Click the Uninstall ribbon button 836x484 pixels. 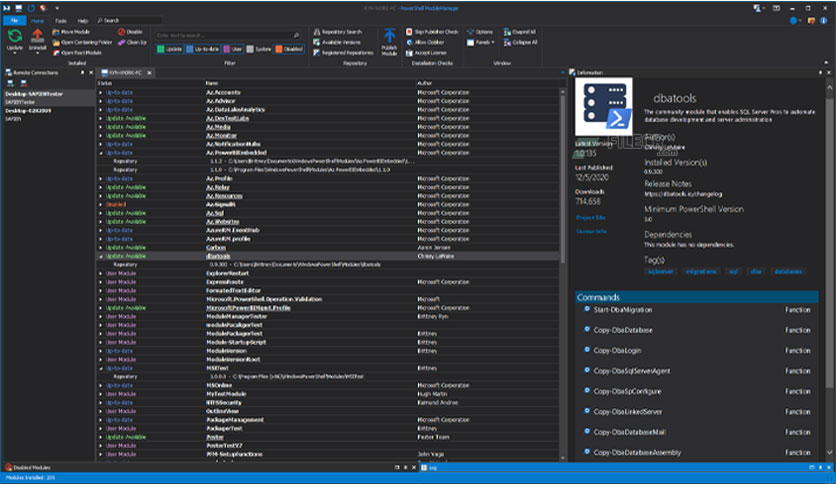pyautogui.click(x=37, y=41)
